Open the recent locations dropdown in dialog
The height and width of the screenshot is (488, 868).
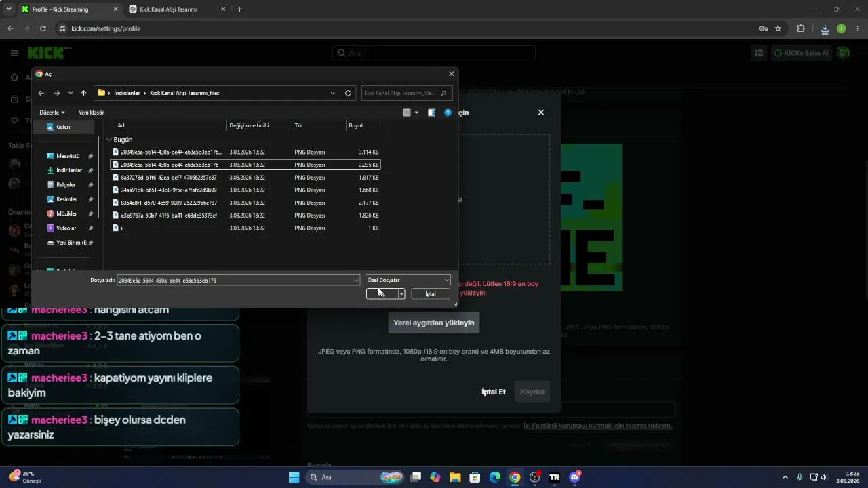[x=71, y=93]
